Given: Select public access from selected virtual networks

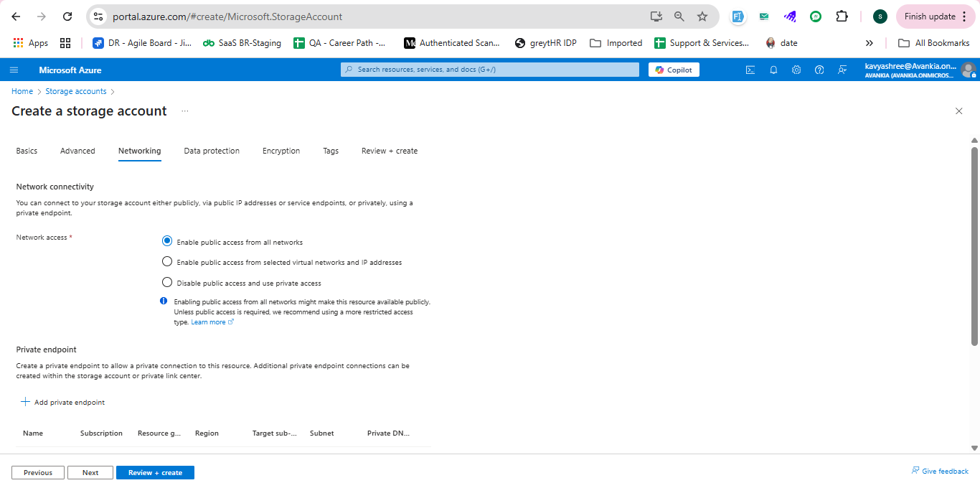Looking at the screenshot, I should tap(167, 261).
